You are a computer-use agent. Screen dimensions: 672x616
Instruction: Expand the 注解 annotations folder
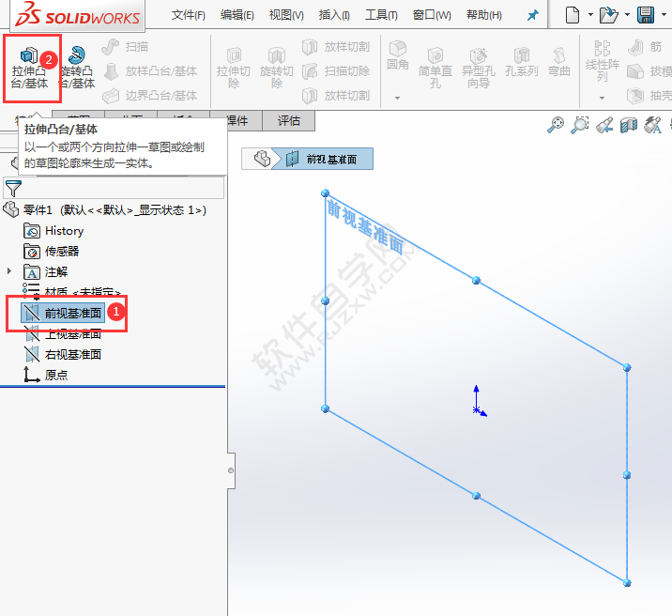point(9,271)
